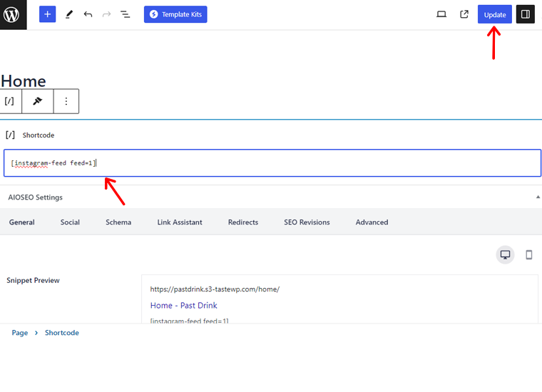Open the Link Assistant tab
Image resolution: width=542 pixels, height=392 pixels.
tap(180, 222)
